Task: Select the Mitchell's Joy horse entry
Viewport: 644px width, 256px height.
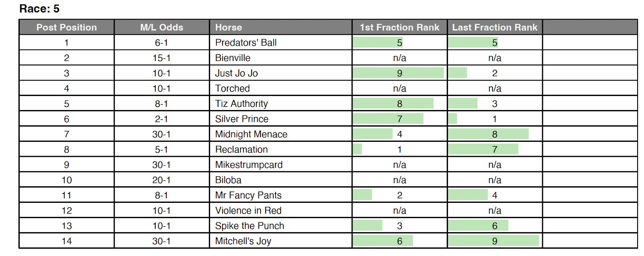Action: [x=243, y=241]
